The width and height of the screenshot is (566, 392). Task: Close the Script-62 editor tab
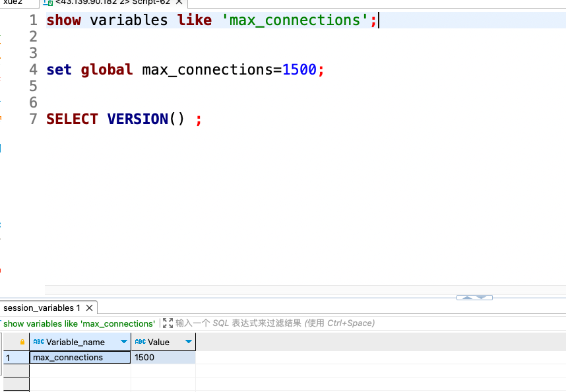179,2
